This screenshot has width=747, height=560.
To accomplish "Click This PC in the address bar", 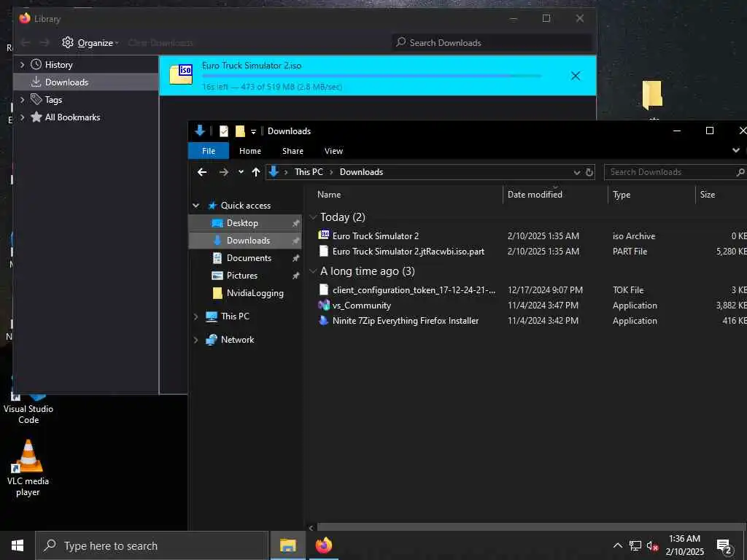I will [309, 172].
